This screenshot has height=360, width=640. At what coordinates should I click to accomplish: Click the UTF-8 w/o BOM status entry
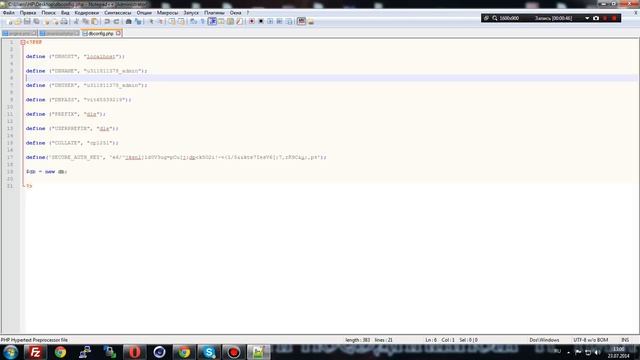[591, 340]
